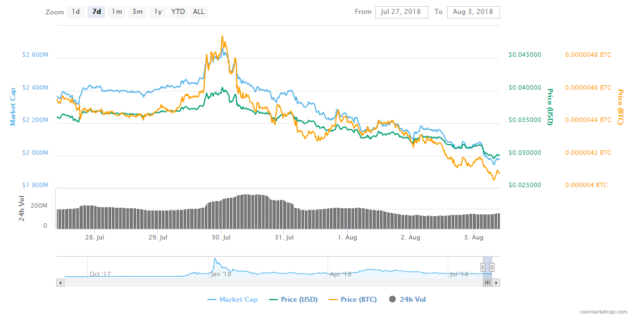Click the scrollbar right arrow
644x328 pixels.
[x=496, y=283]
